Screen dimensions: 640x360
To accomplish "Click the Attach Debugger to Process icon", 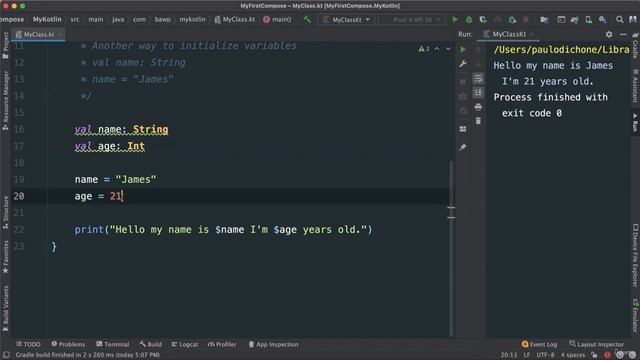I will tap(512, 19).
